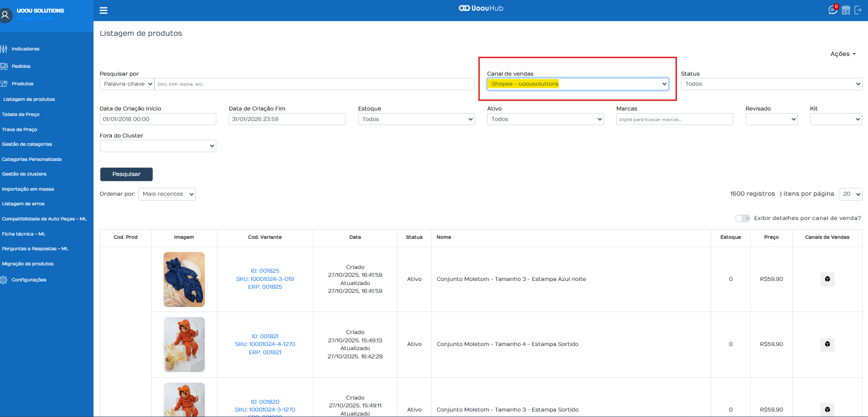
Task: Click product name Conjunto Moletom Tamanho 4
Action: (x=507, y=344)
